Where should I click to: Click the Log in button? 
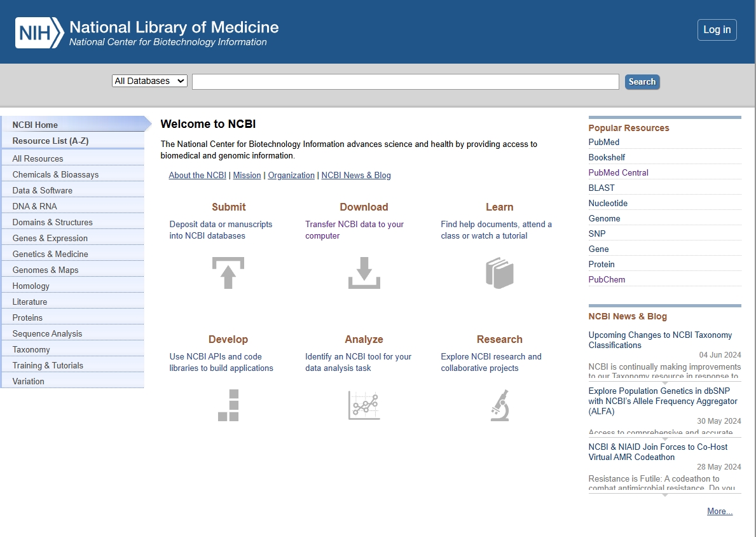tap(717, 30)
